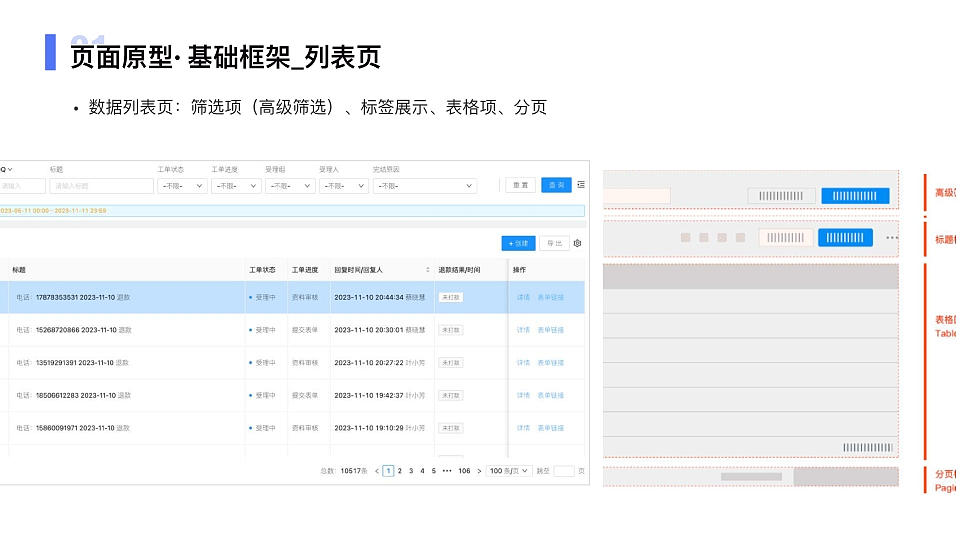
Task: Select the row titled 15268720866 2023-11-10
Action: 292,330
